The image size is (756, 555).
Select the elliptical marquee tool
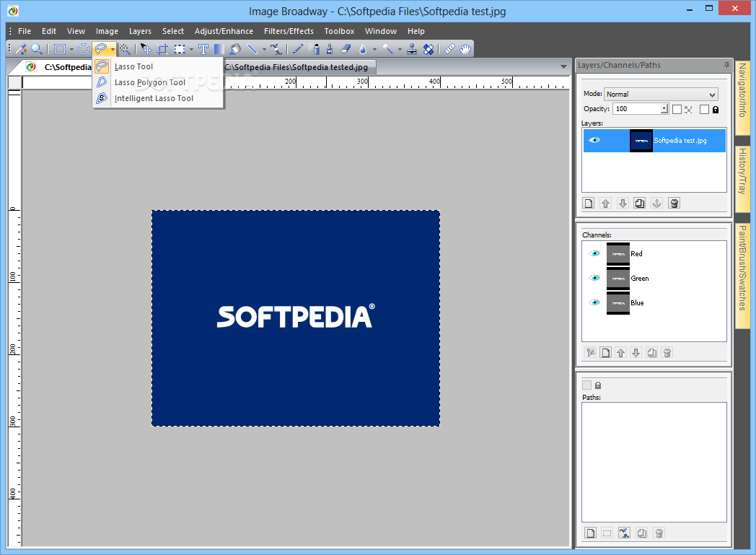point(84,48)
